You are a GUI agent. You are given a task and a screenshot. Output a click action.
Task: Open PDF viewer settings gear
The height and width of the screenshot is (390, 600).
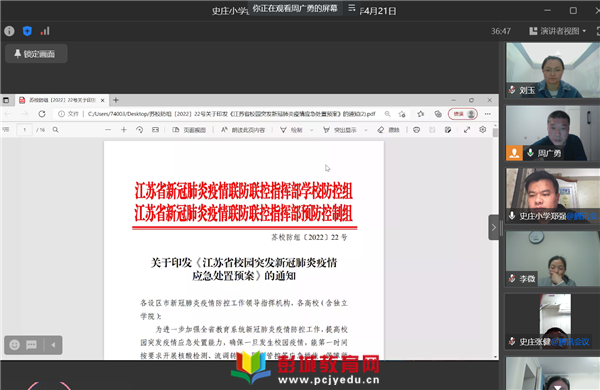point(483,130)
